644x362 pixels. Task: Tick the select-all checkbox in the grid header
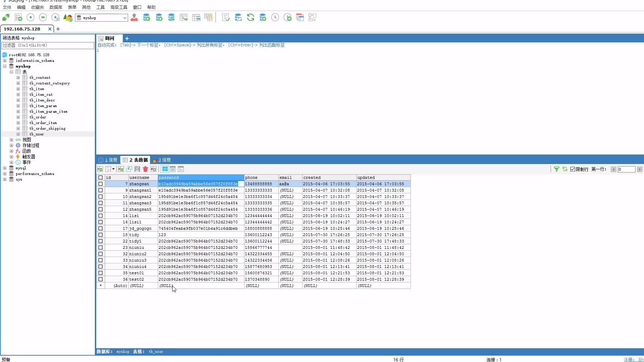pyautogui.click(x=100, y=177)
